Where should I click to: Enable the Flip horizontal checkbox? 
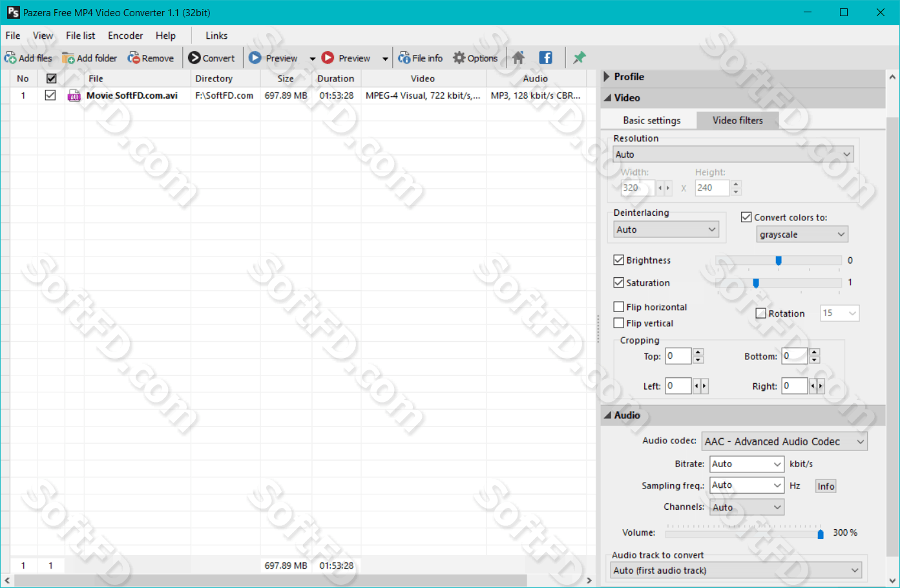[618, 307]
